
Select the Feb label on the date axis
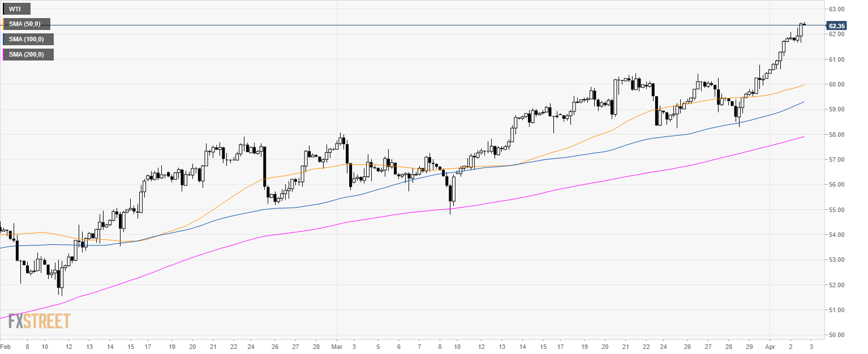(6, 345)
